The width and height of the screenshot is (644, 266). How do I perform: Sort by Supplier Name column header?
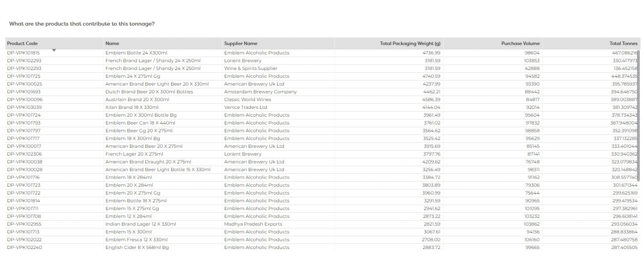240,43
